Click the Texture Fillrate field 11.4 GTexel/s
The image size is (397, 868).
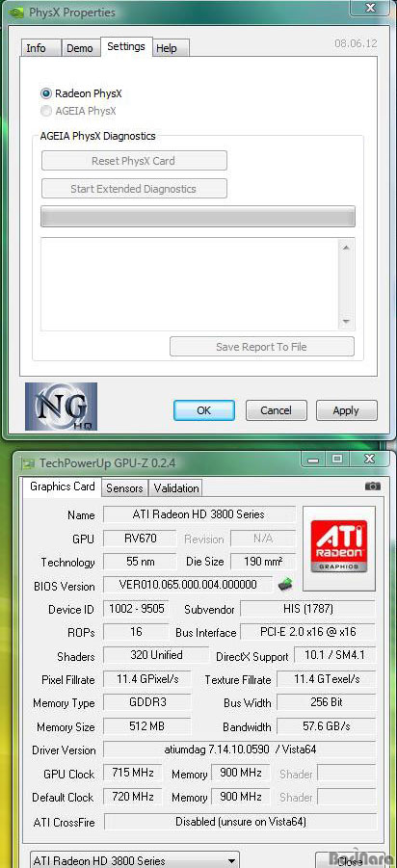[x=327, y=678]
